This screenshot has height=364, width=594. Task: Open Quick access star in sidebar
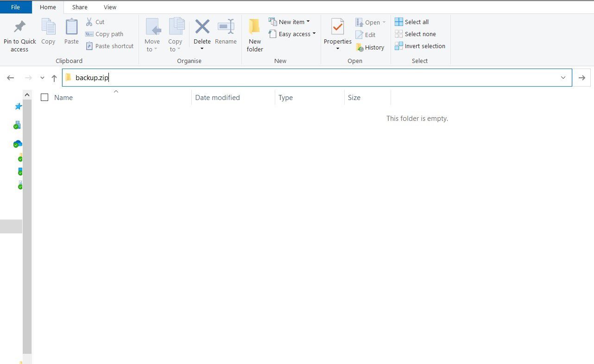click(18, 107)
